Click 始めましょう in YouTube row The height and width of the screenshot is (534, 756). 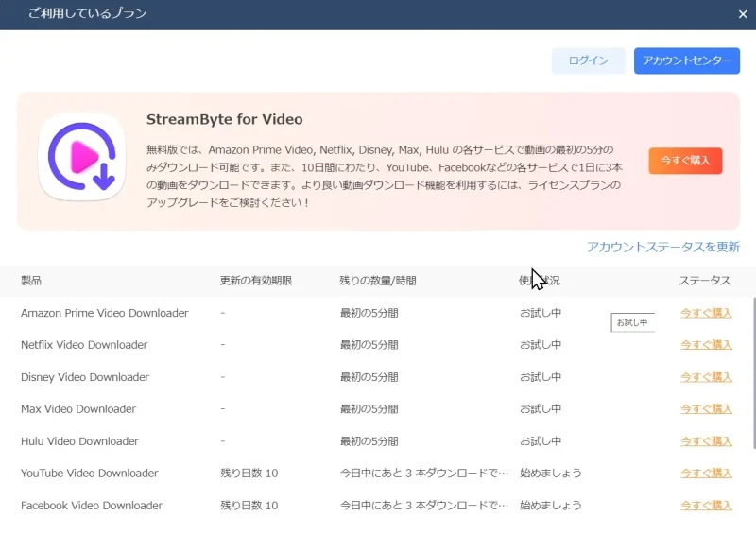coord(551,474)
